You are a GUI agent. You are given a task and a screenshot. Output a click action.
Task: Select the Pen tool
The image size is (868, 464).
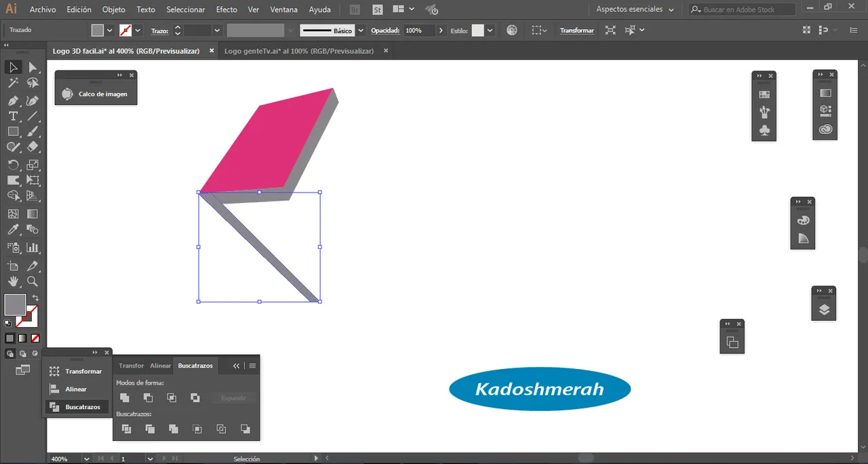coord(13,100)
